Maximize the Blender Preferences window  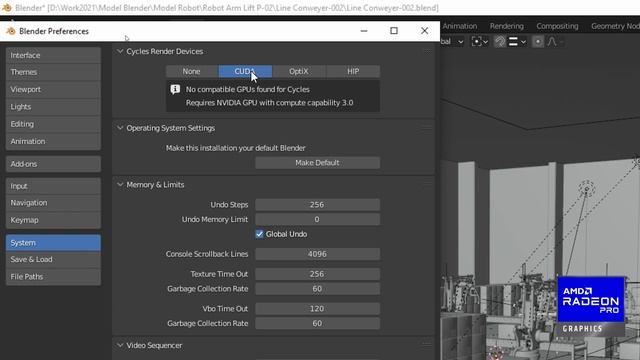[394, 31]
